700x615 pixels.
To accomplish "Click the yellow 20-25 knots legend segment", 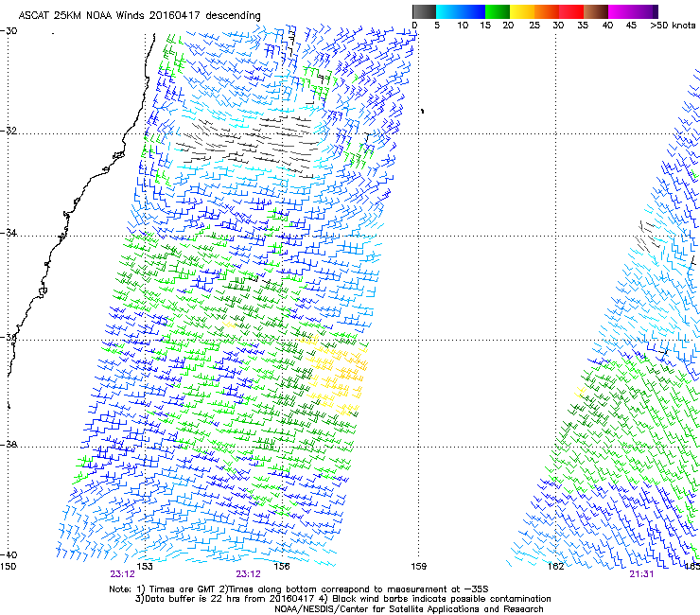I will point(522,11).
